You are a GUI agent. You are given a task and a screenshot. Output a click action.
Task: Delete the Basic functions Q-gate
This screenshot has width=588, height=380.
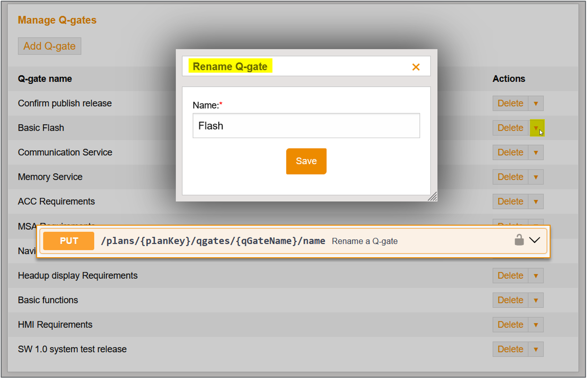(x=510, y=300)
